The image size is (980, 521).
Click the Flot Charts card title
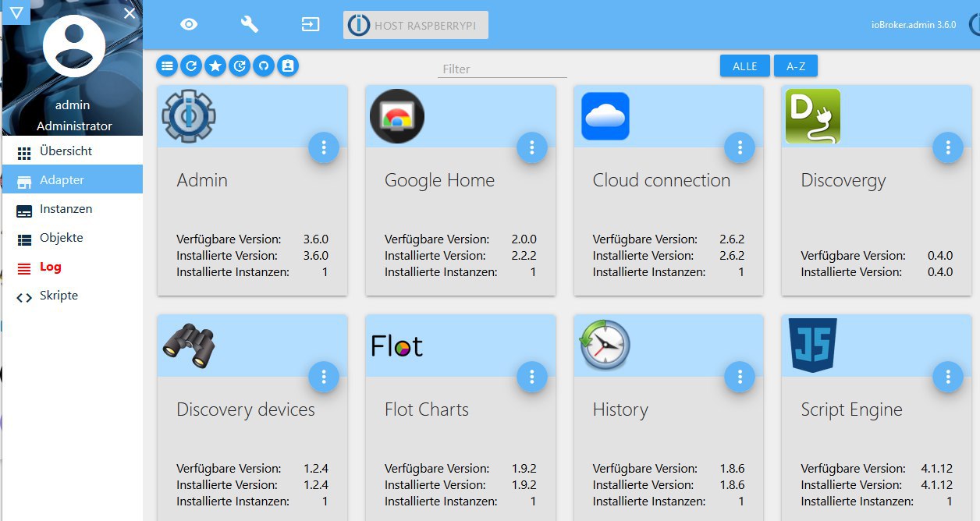point(427,409)
